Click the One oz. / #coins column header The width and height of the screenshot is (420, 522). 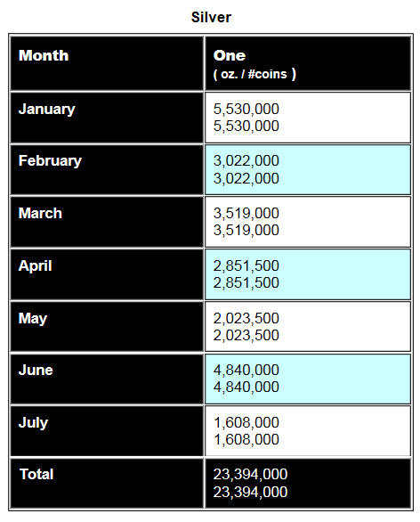pos(308,63)
